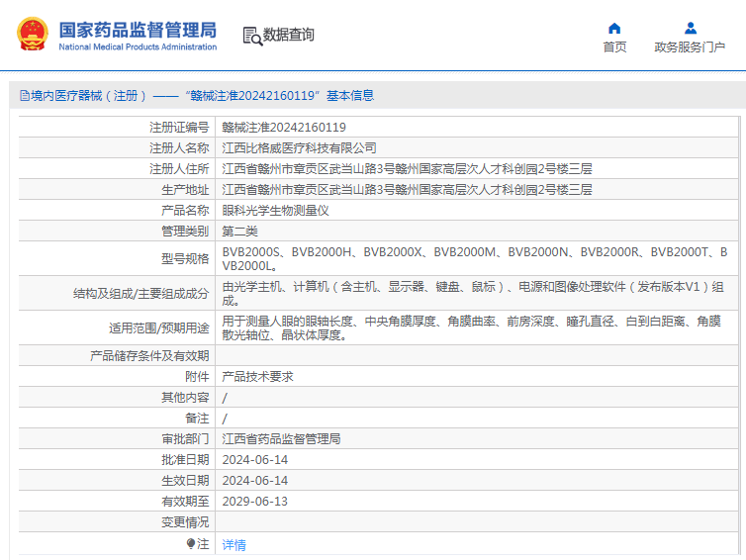Click the 生效日期 value 2024-06-14
746x560 pixels.
coord(255,481)
